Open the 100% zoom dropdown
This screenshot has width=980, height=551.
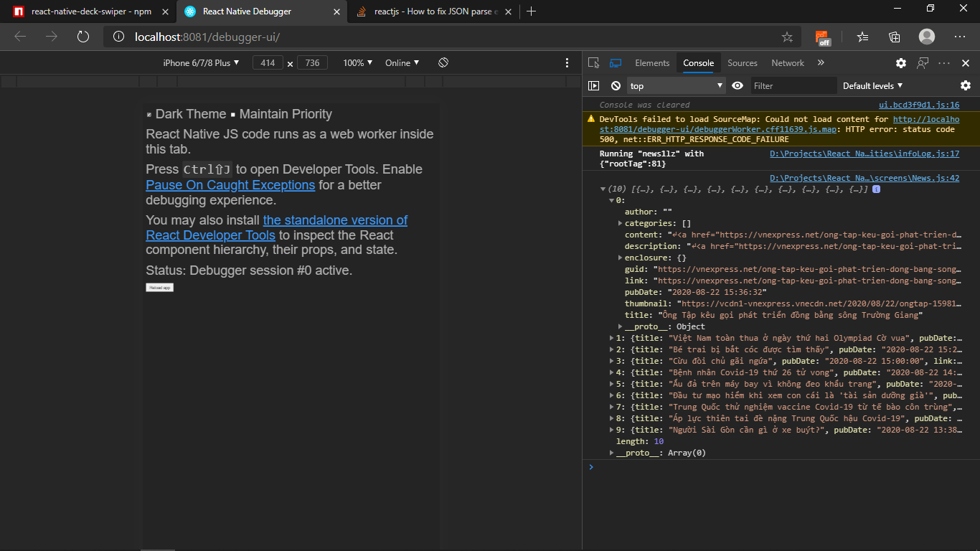(358, 63)
